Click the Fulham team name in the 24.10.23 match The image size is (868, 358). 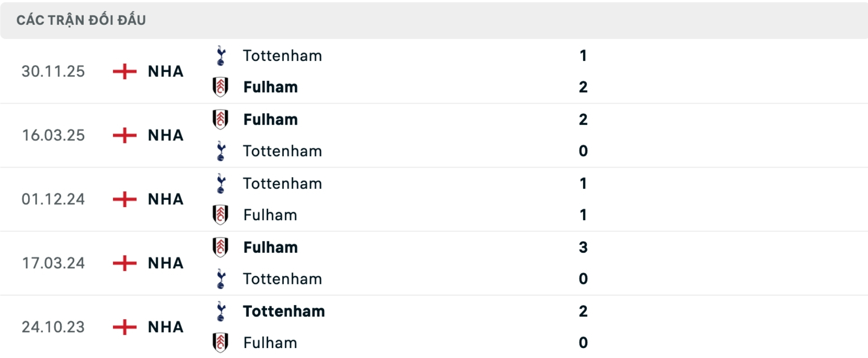(x=270, y=343)
